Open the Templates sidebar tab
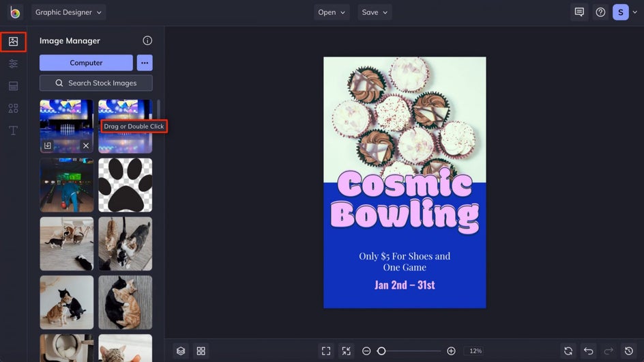The height and width of the screenshot is (362, 644). tap(13, 86)
